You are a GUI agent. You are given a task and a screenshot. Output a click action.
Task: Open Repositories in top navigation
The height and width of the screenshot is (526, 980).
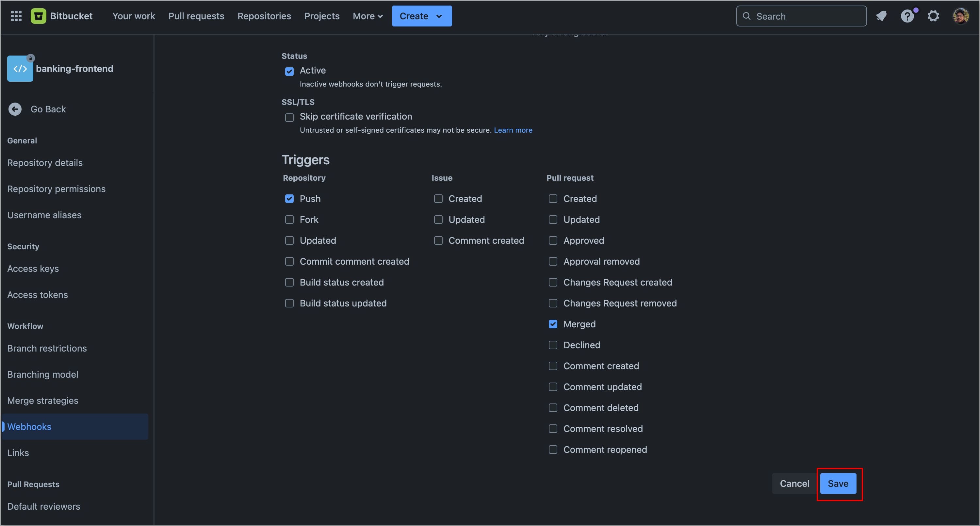coord(264,16)
